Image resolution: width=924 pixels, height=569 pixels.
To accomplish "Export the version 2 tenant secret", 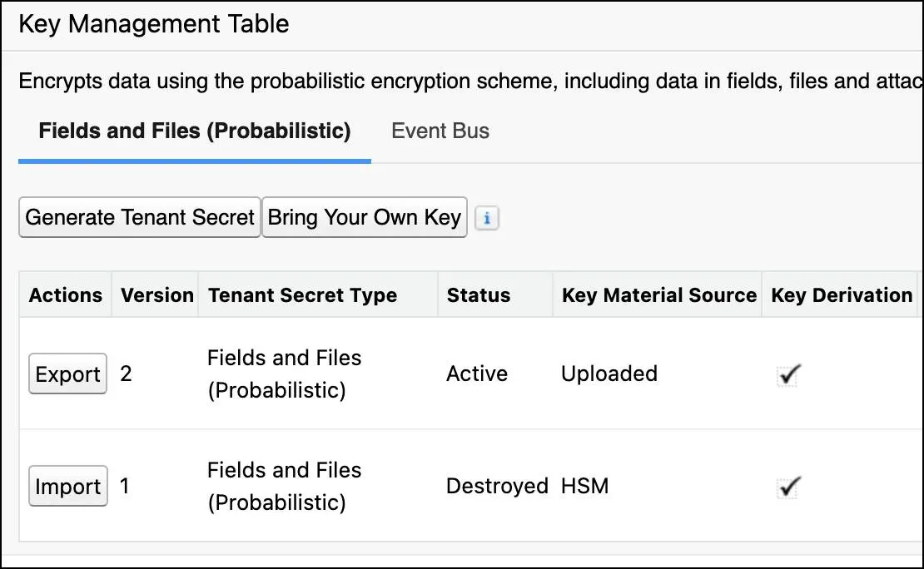I will tap(67, 374).
